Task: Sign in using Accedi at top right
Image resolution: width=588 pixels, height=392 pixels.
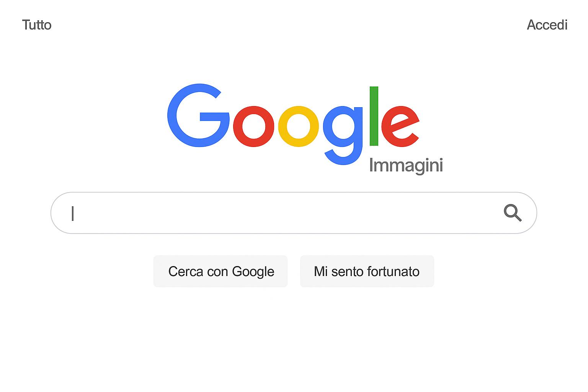Action: (547, 25)
